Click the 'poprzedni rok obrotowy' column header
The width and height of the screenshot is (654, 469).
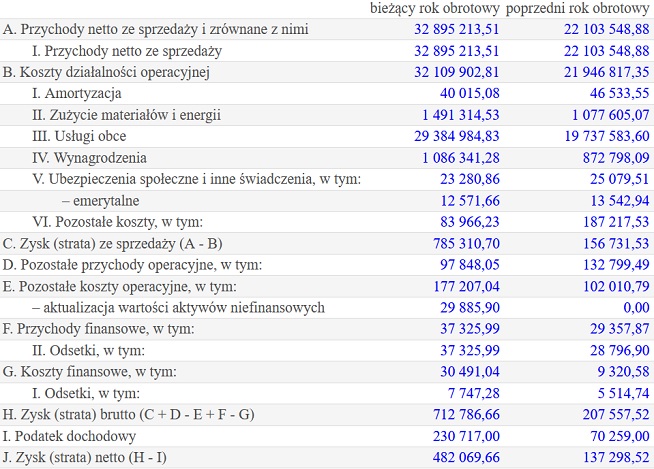[x=578, y=9]
